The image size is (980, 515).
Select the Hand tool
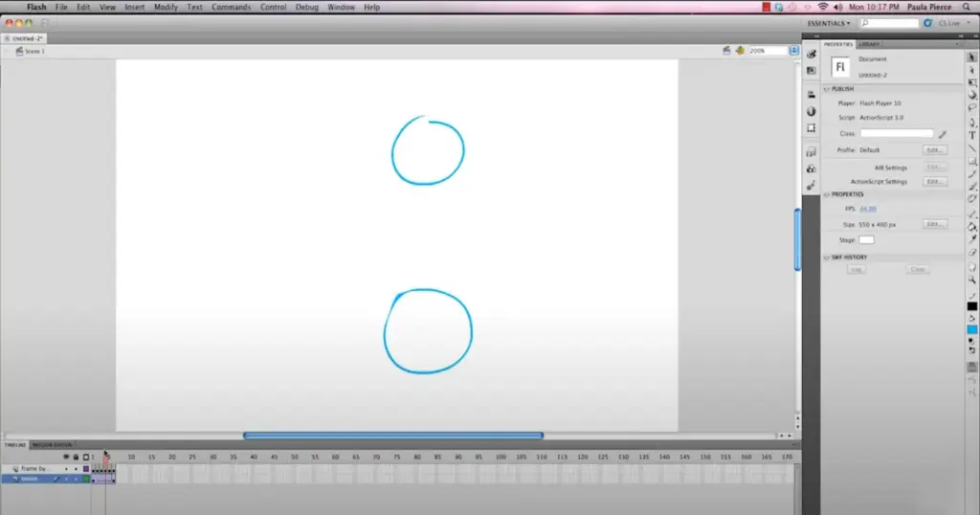pyautogui.click(x=972, y=266)
